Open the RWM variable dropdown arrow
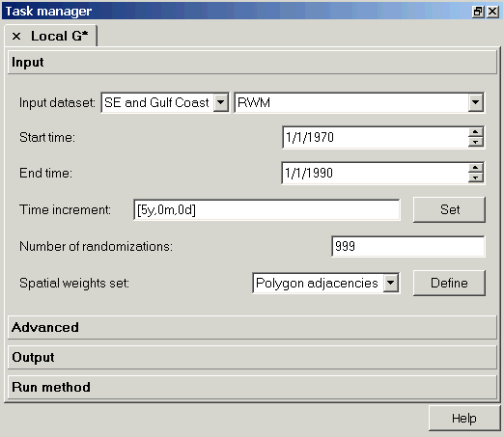The image size is (504, 437). point(476,102)
